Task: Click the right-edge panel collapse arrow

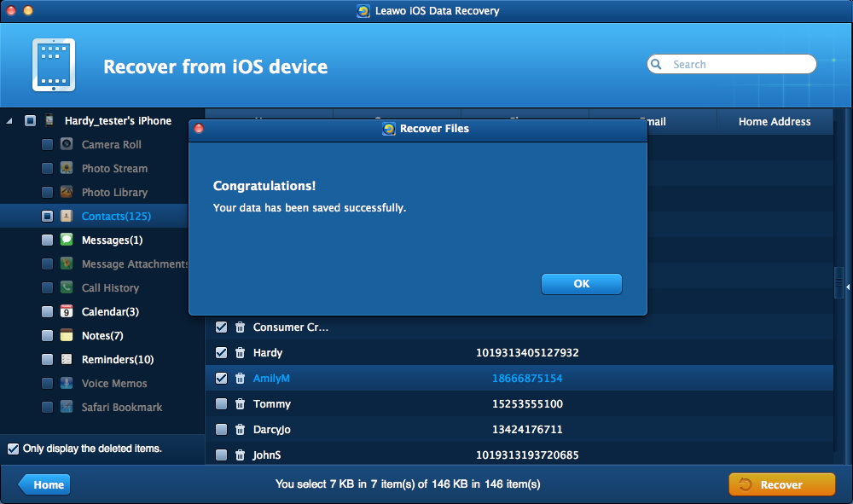Action: click(x=848, y=287)
